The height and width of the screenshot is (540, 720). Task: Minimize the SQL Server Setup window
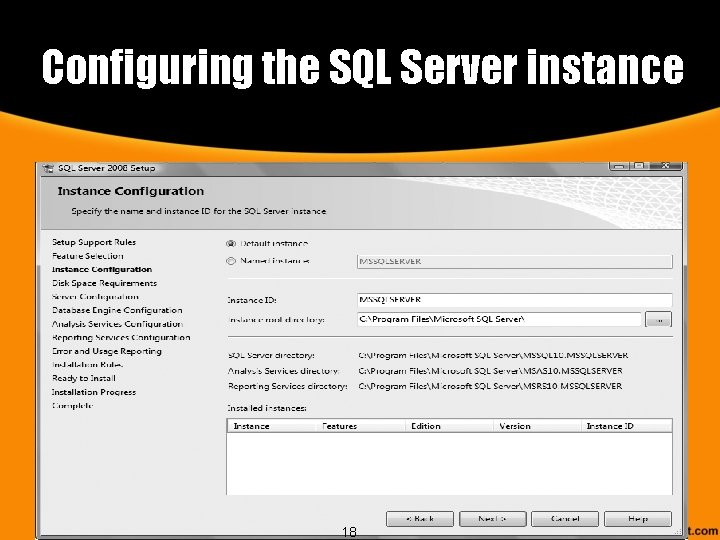pyautogui.click(x=619, y=166)
